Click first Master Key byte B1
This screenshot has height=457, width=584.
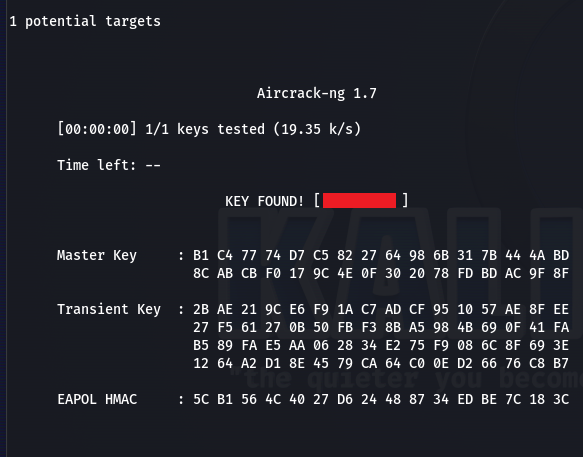pyautogui.click(x=201, y=256)
